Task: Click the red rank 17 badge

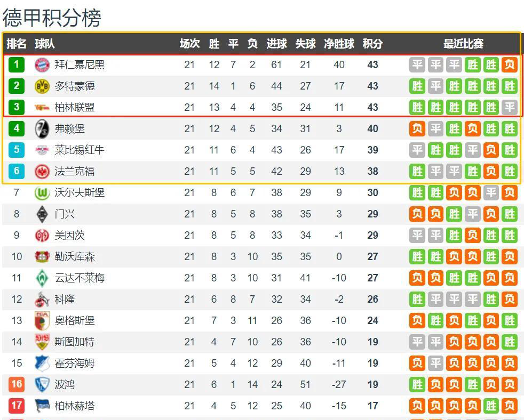Action: tap(17, 406)
